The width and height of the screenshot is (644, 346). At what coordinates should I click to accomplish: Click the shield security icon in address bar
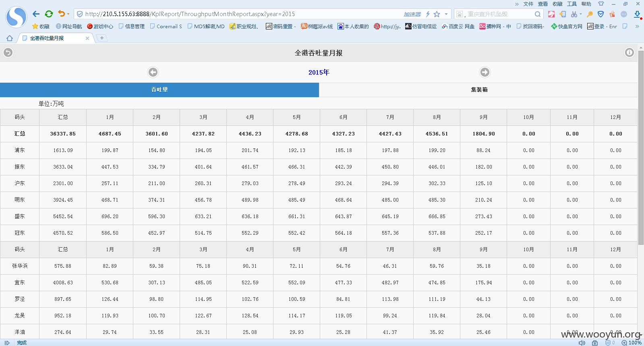click(80, 14)
